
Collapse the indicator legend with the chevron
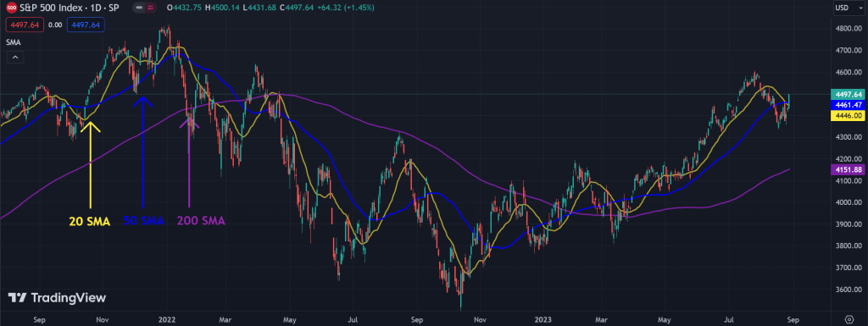[x=15, y=57]
